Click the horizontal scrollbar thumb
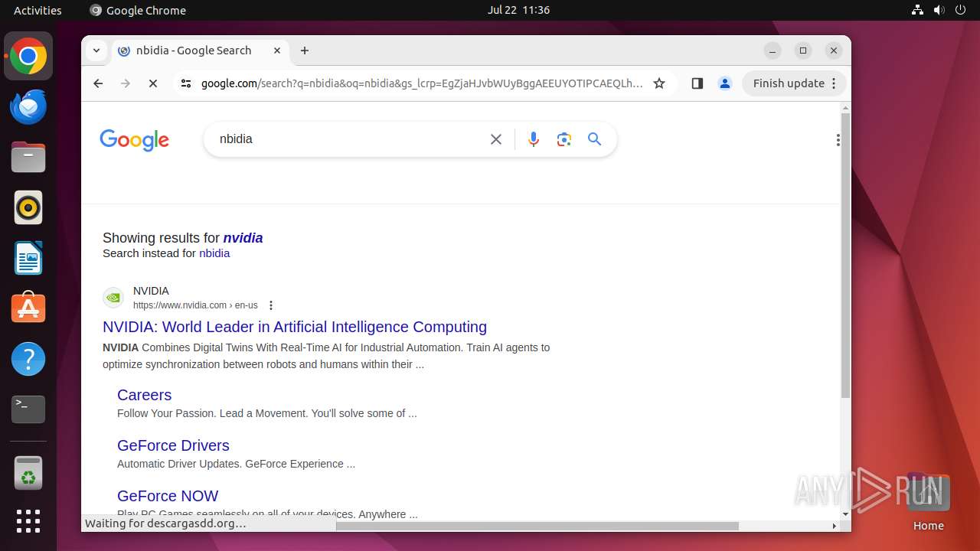Image resolution: width=980 pixels, height=551 pixels. click(537, 526)
